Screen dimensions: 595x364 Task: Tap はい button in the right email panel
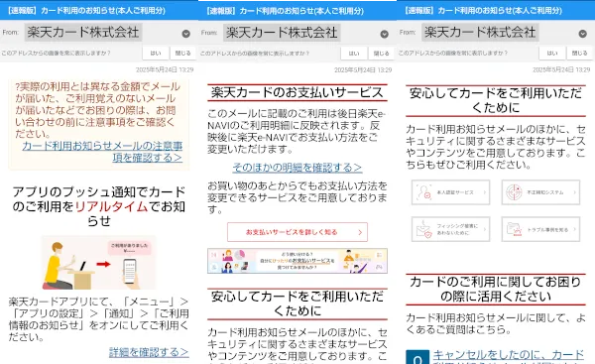[552, 54]
